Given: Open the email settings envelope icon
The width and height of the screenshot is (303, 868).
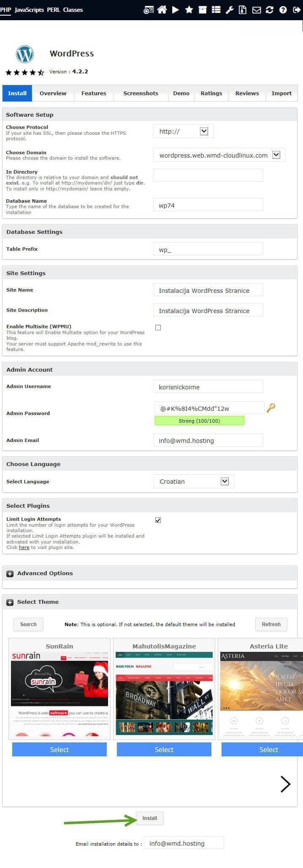Looking at the screenshot, I should click(256, 10).
